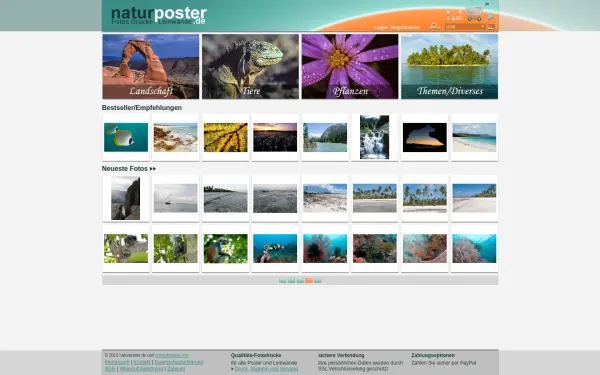Open the Druck, Material und Versand link
This screenshot has height=375, width=600.
[266, 369]
